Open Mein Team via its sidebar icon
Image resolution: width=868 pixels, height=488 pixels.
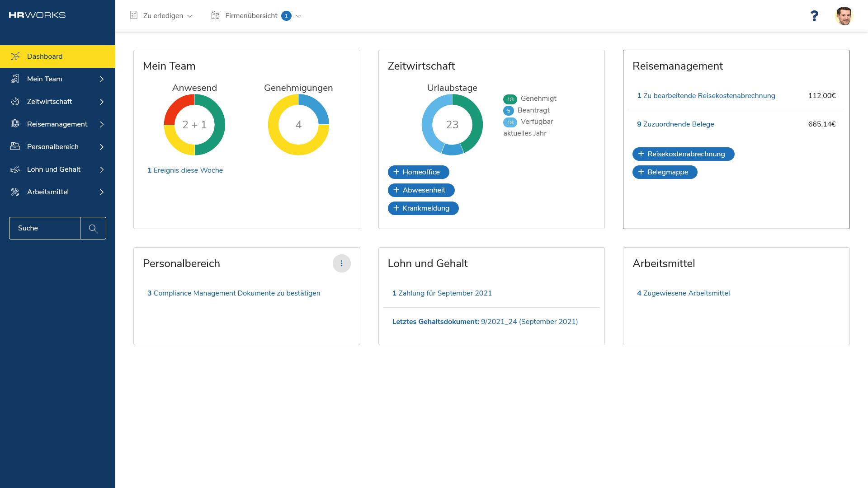(14, 79)
